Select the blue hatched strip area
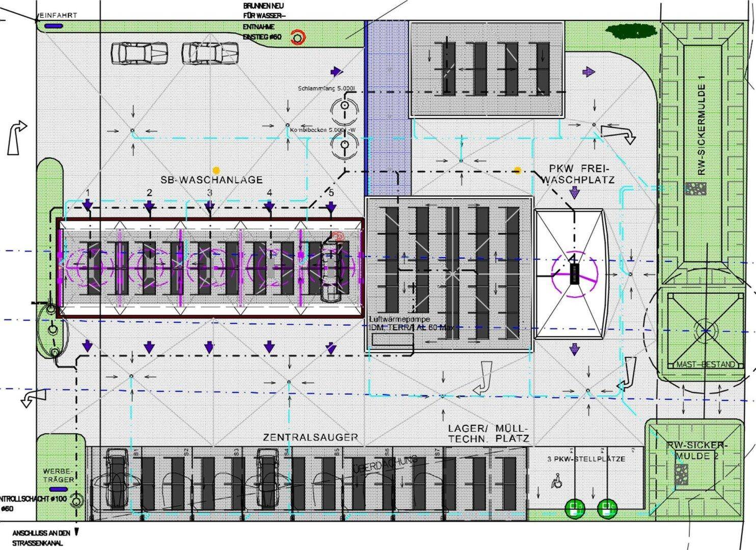 tap(388, 108)
